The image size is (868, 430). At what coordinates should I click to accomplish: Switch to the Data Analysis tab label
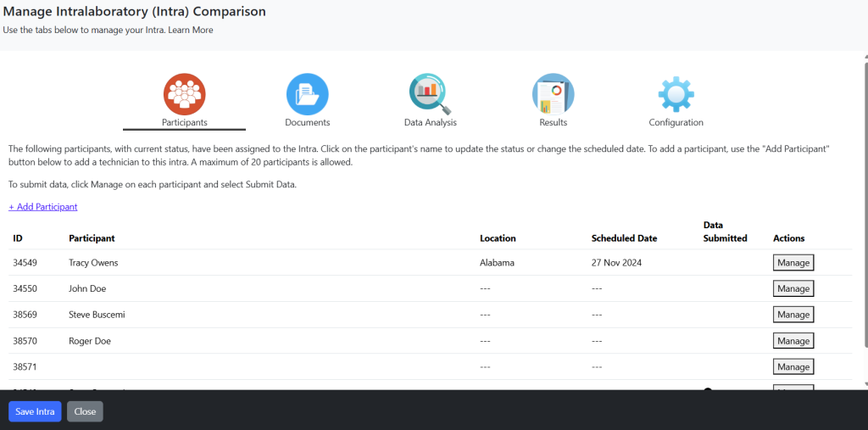coord(430,122)
